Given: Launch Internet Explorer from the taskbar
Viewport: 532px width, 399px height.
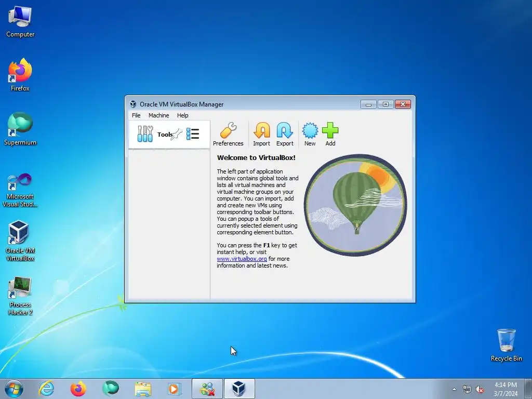Looking at the screenshot, I should click(x=46, y=389).
